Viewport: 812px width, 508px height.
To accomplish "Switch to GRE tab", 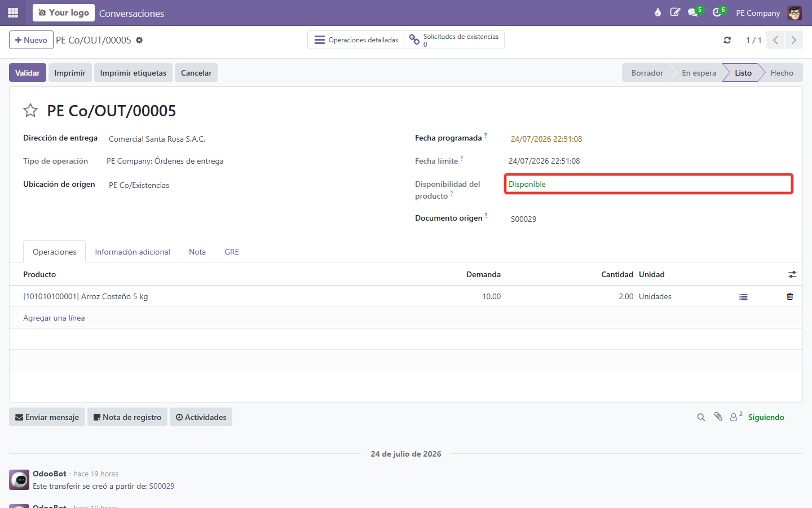I will (232, 252).
